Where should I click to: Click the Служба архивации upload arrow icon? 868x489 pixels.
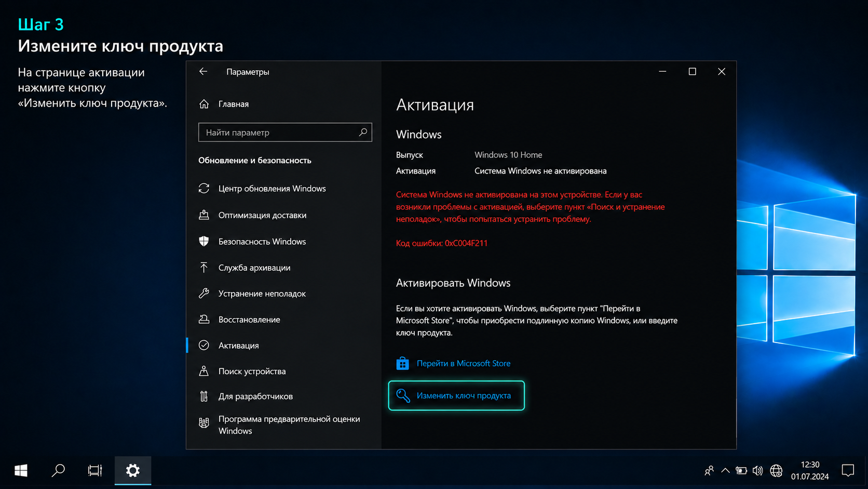coord(204,268)
